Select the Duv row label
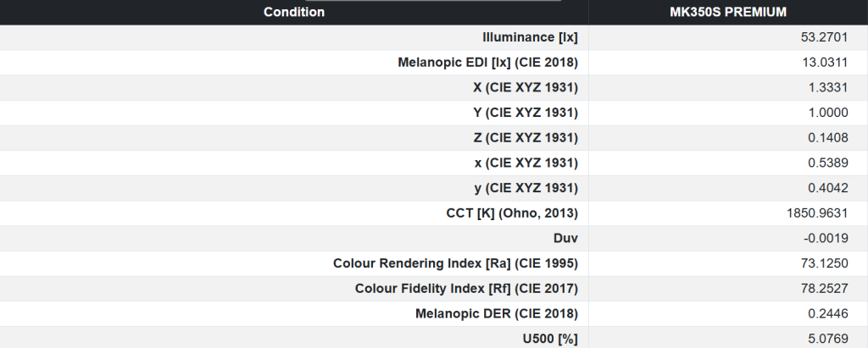The width and height of the screenshot is (868, 348). pos(565,238)
